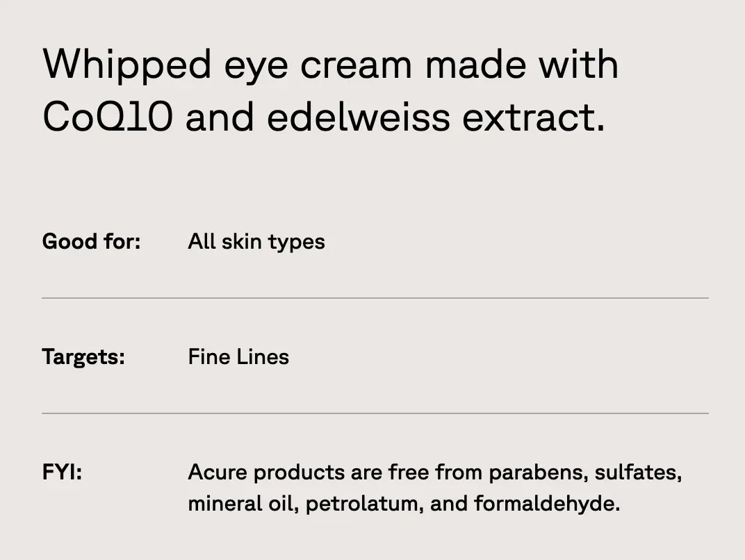Click the "FYI:" label
Screen dimensions: 745x560
click(x=62, y=472)
